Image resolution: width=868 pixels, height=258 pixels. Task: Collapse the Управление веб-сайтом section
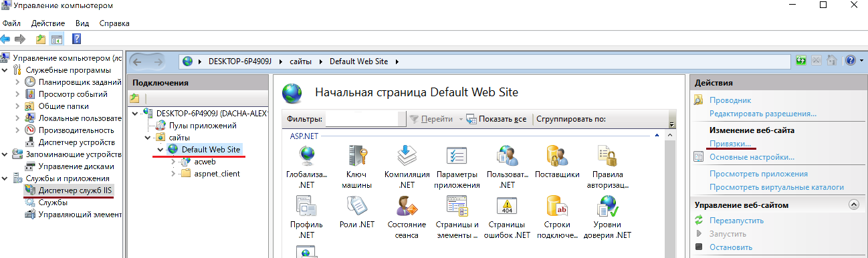click(x=853, y=205)
